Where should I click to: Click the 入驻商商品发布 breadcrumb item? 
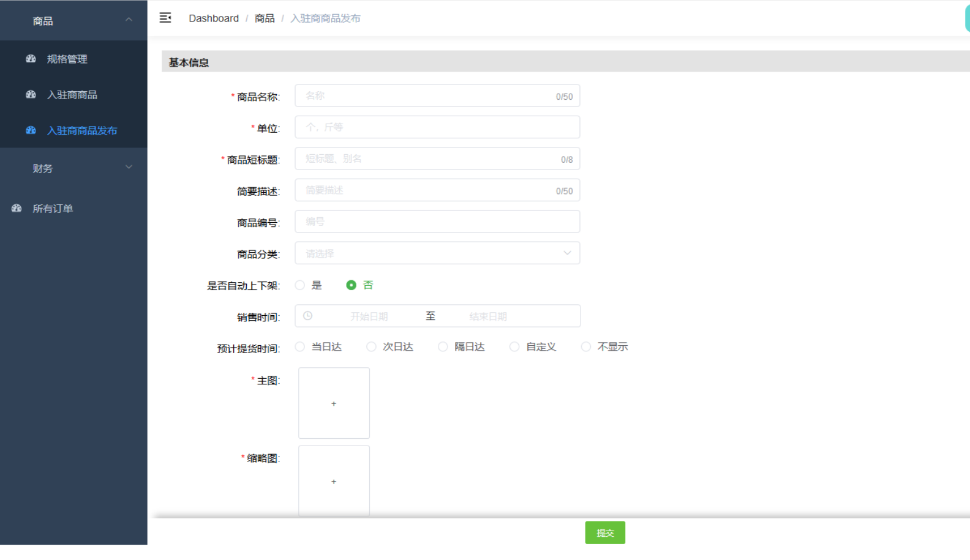pos(325,18)
